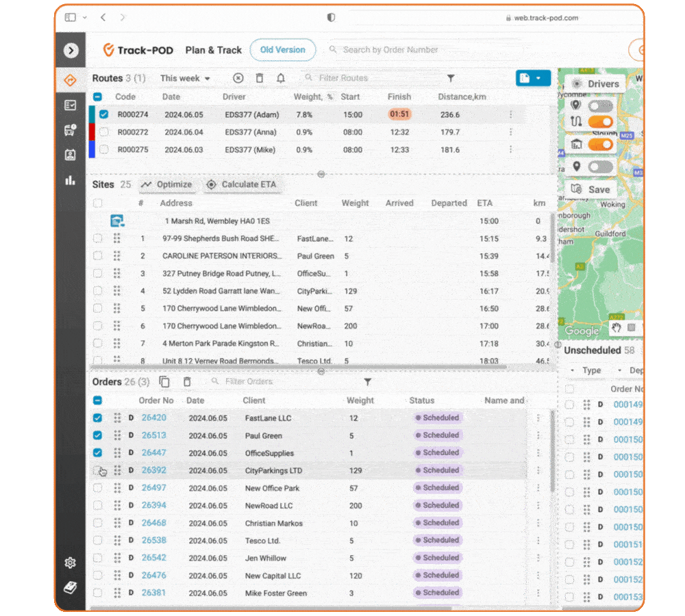Delete selected orders with trash icon

point(187,381)
